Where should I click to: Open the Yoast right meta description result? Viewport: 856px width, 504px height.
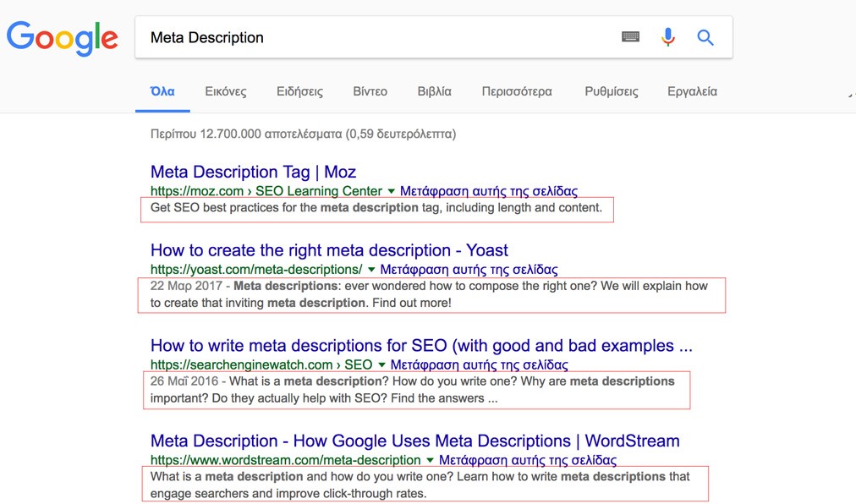click(x=329, y=250)
